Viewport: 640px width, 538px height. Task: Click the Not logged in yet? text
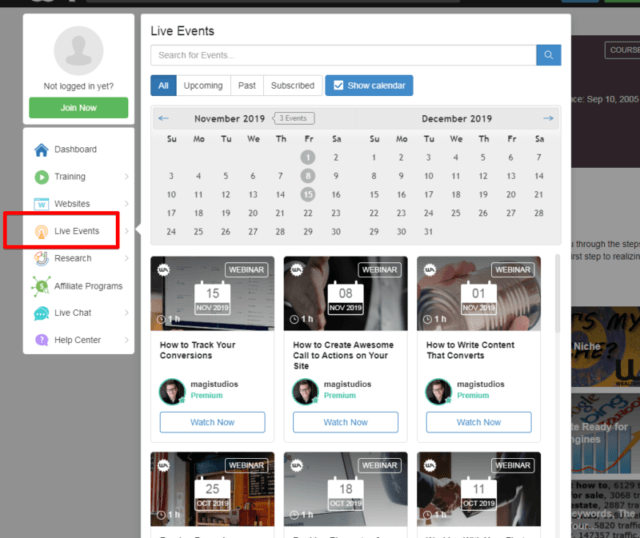point(78,86)
